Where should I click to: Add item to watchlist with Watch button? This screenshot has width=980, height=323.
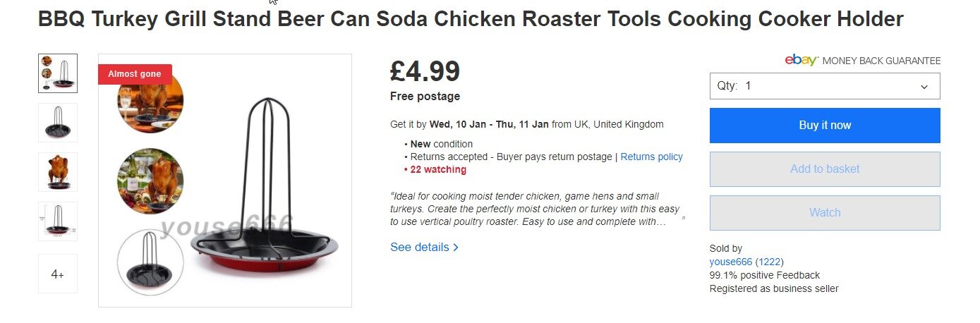824,213
